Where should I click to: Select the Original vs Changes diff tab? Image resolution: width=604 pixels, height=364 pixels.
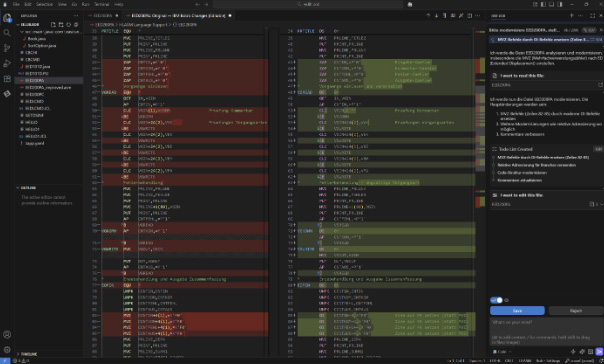click(178, 16)
